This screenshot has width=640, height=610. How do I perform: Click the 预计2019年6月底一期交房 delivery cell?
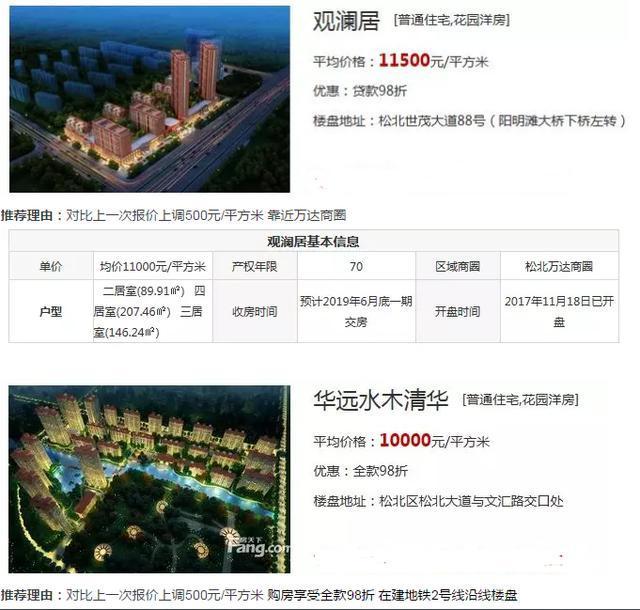pyautogui.click(x=356, y=312)
